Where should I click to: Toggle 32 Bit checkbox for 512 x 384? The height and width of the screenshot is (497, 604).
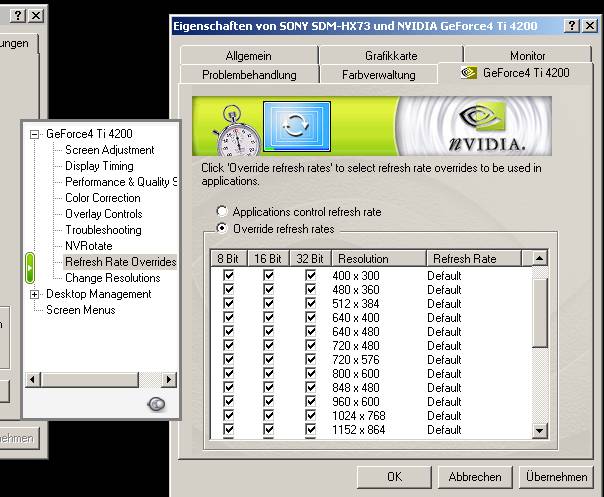pyautogui.click(x=310, y=303)
